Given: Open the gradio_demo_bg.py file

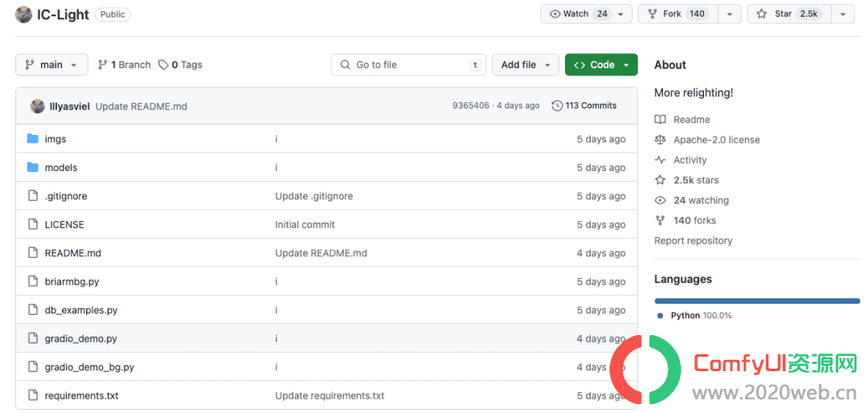Looking at the screenshot, I should point(90,367).
